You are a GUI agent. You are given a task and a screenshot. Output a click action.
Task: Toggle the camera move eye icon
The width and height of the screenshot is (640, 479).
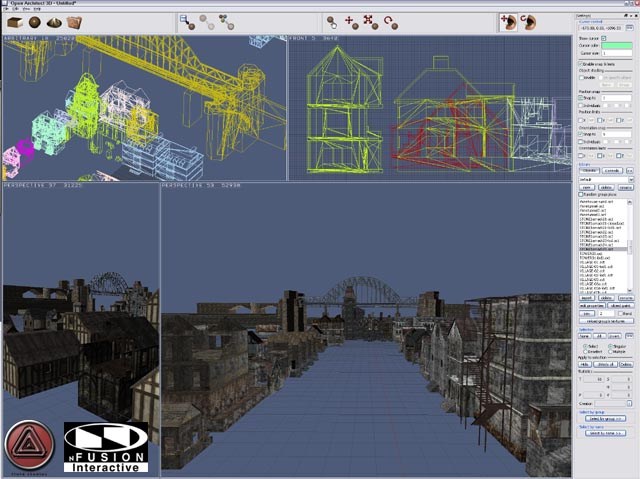pyautogui.click(x=509, y=22)
